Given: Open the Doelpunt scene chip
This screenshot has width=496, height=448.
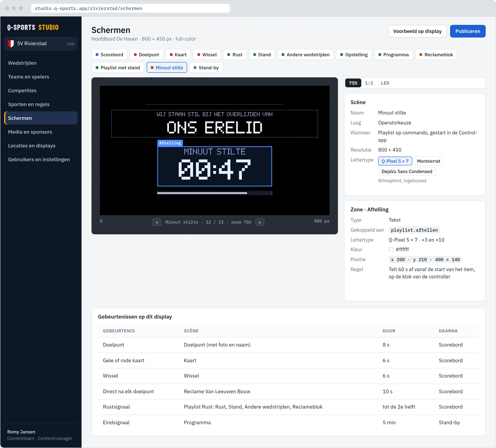Looking at the screenshot, I should pos(146,55).
